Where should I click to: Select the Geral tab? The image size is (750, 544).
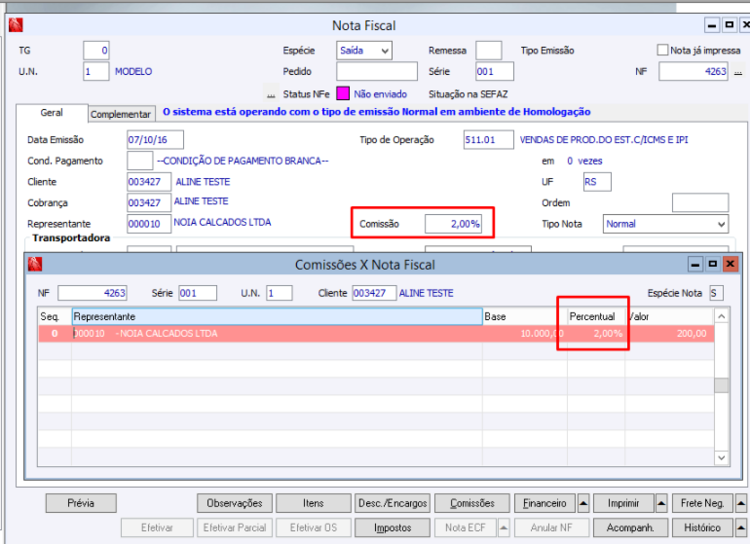(x=52, y=113)
